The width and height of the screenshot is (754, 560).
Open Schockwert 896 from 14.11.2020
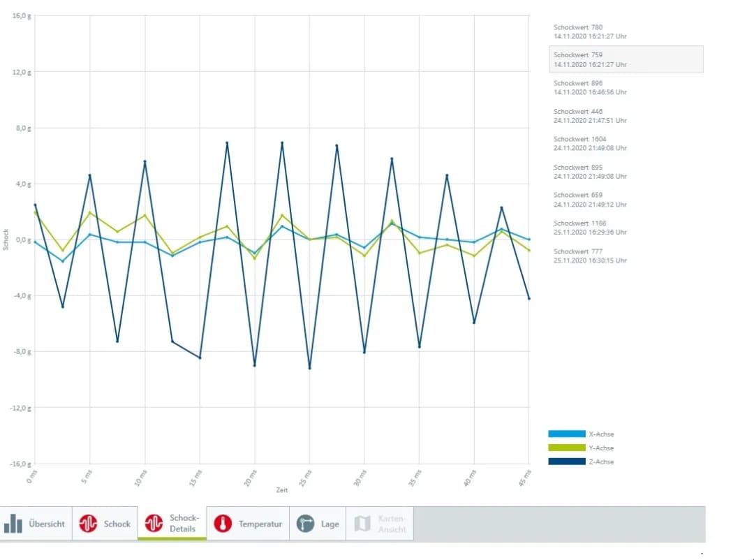pyautogui.click(x=590, y=87)
